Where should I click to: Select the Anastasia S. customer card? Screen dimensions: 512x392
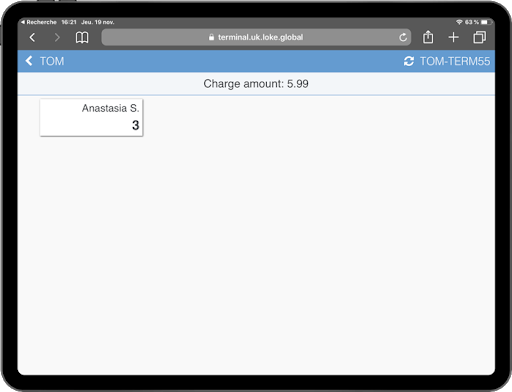(x=91, y=117)
